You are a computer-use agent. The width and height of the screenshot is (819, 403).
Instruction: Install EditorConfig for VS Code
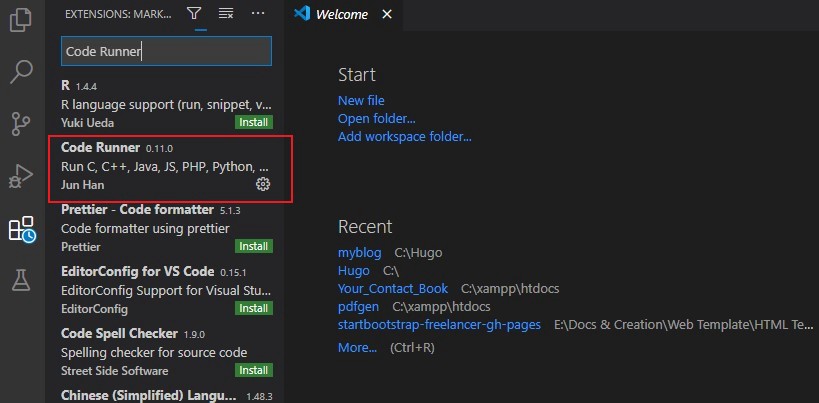(253, 309)
